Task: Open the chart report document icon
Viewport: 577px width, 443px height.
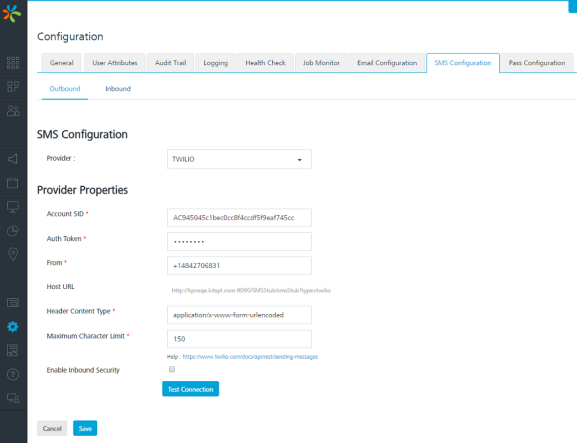Action: tap(13, 350)
